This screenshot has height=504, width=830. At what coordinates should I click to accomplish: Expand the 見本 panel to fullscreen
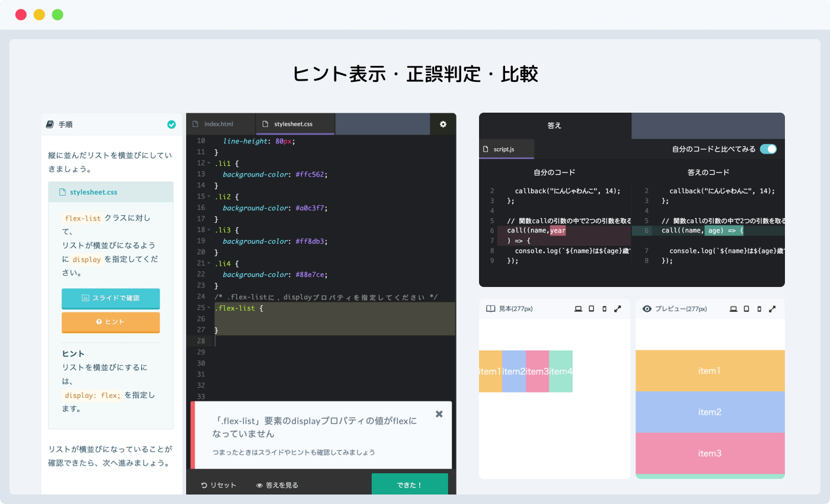coord(618,308)
